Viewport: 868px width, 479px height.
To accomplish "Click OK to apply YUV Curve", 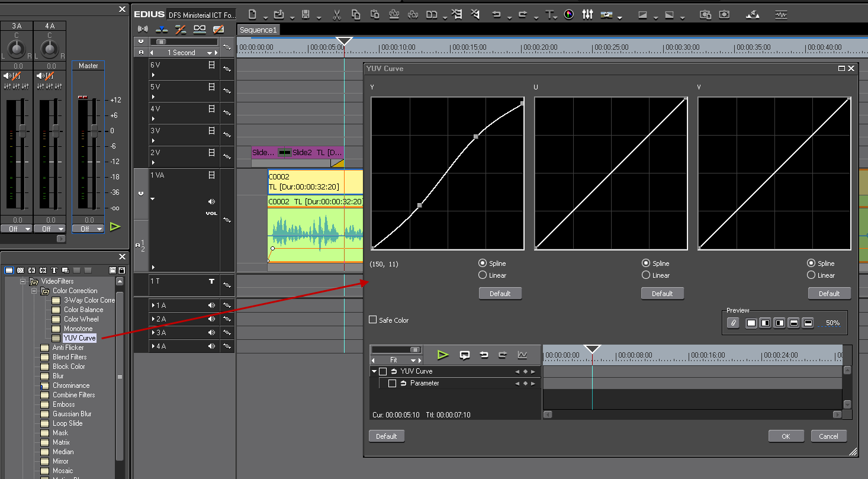I will tap(786, 436).
